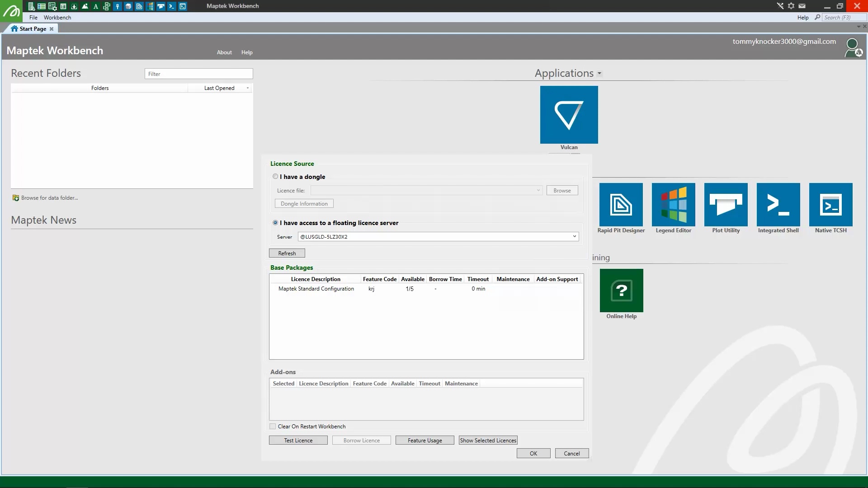
Task: Open the Legend Editor tile
Action: [x=674, y=205]
